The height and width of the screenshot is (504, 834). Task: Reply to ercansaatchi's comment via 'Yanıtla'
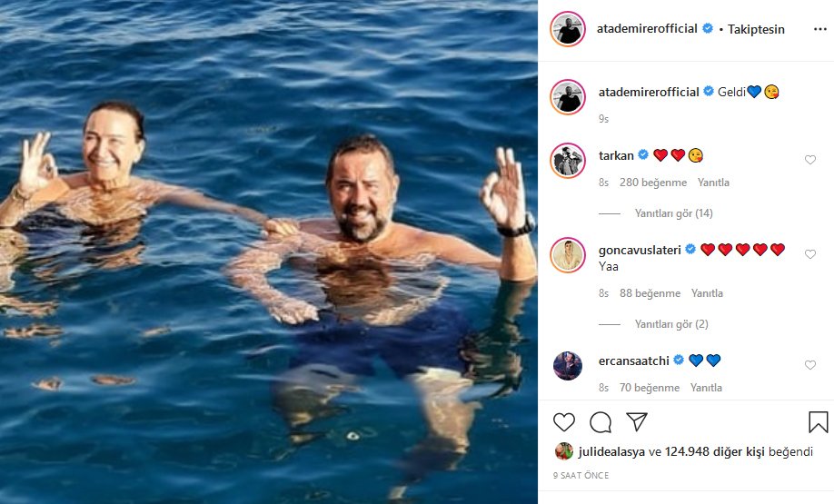click(706, 388)
